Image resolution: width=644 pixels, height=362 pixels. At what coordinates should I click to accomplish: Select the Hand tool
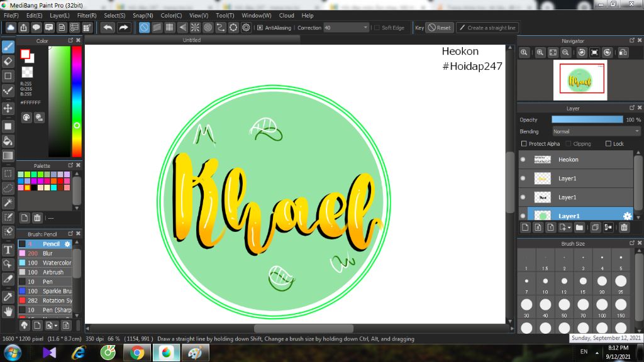[8, 312]
